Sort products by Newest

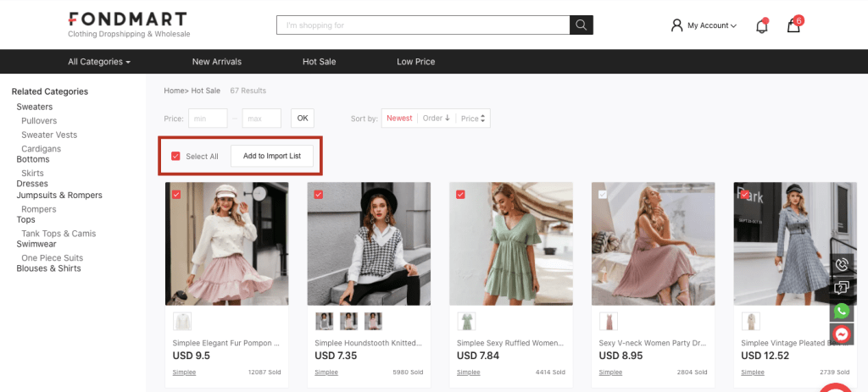(x=399, y=119)
